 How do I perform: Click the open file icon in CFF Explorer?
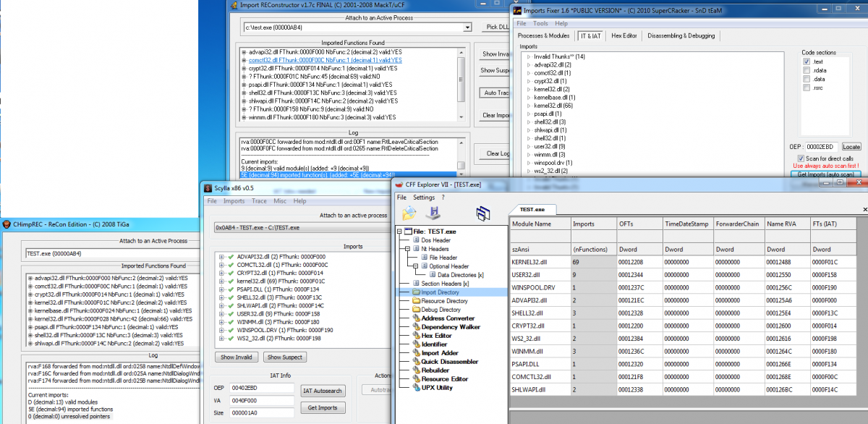[409, 213]
